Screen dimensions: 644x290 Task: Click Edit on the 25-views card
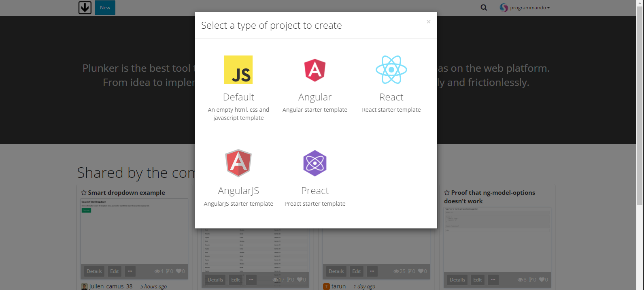click(x=357, y=271)
